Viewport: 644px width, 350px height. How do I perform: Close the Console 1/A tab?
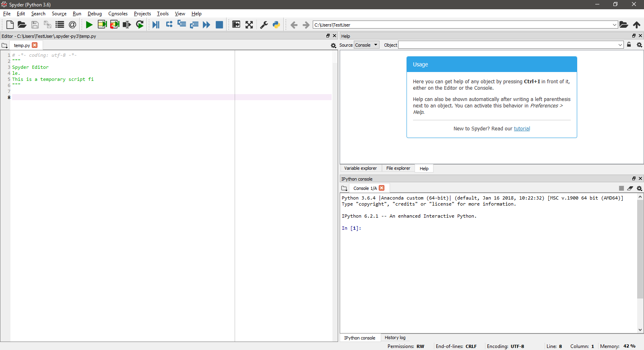pos(382,188)
